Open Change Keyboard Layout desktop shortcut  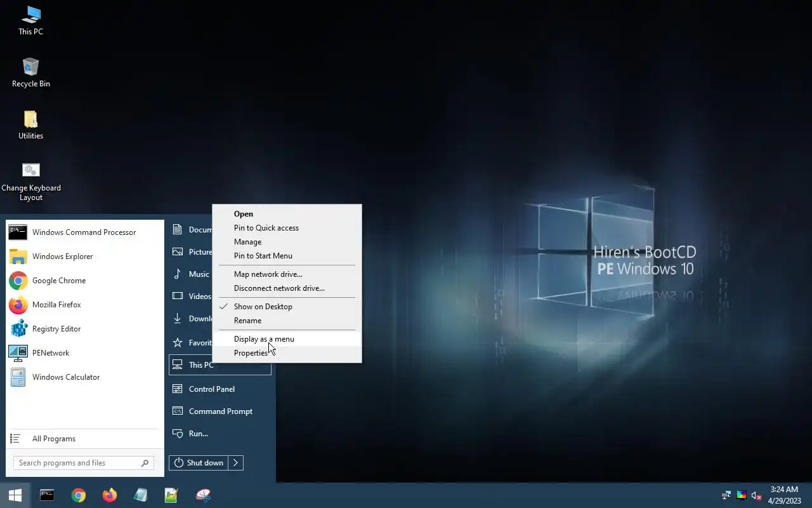[x=30, y=182]
